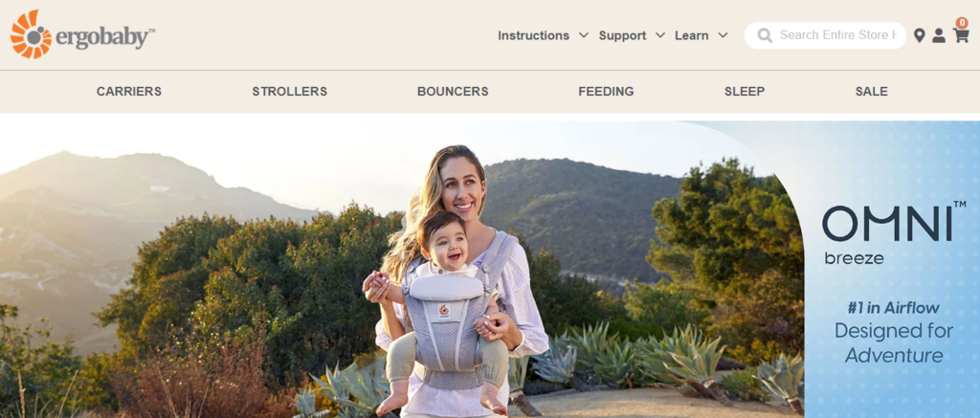The image size is (980, 418).
Task: Click the Support link text
Action: (x=622, y=35)
